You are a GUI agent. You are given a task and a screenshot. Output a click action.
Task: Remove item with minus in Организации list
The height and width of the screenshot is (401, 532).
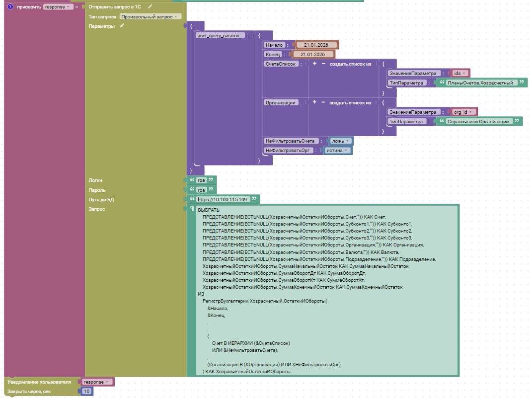click(323, 102)
